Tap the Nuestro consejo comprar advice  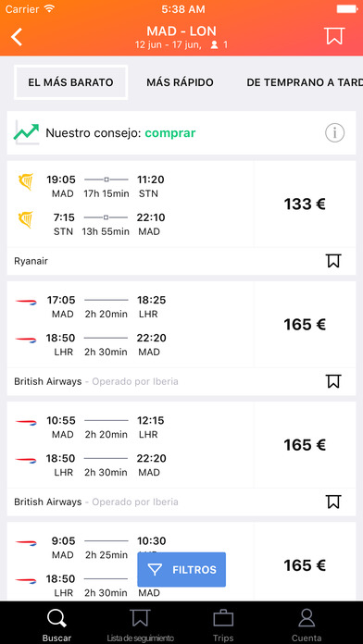point(120,133)
